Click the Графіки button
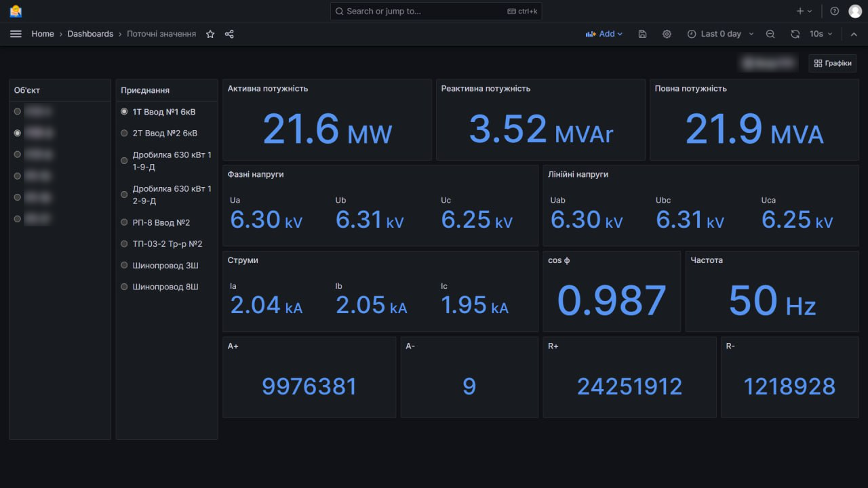Image resolution: width=868 pixels, height=488 pixels. (832, 63)
